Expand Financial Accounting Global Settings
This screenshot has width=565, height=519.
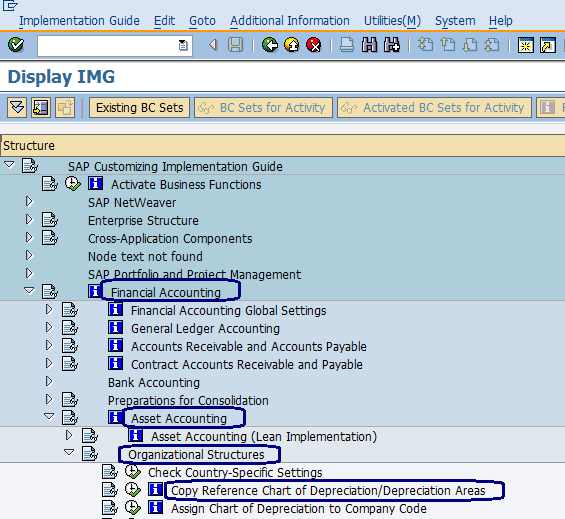[49, 310]
